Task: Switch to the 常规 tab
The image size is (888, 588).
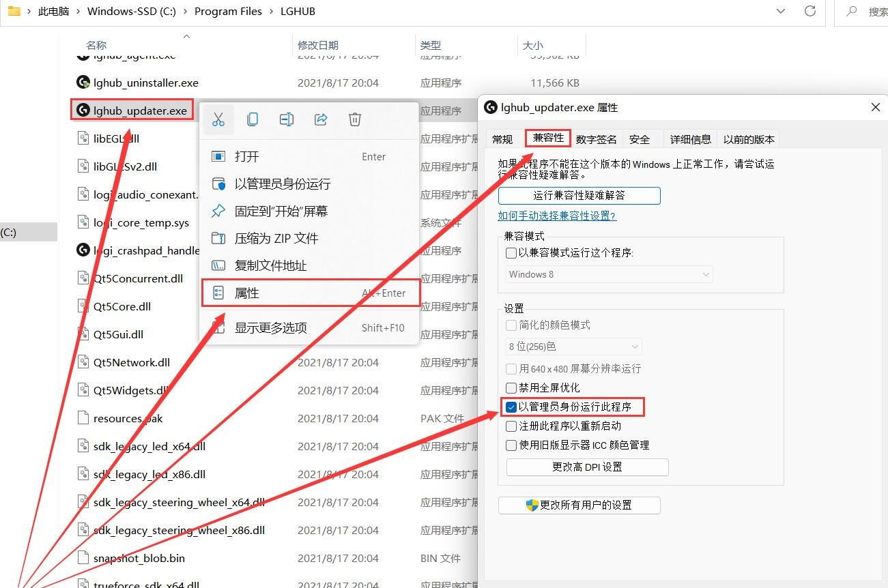Action: (502, 139)
